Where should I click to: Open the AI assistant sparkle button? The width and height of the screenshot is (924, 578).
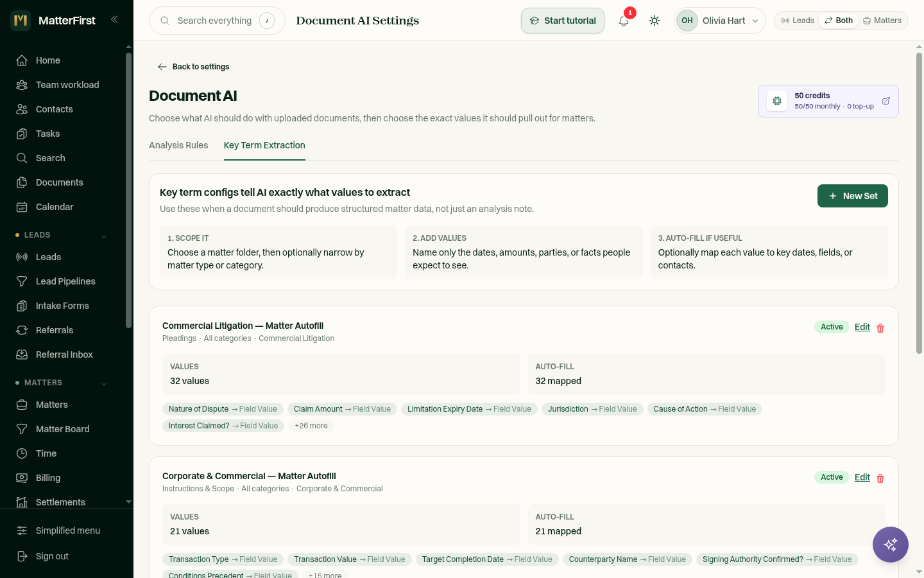891,545
